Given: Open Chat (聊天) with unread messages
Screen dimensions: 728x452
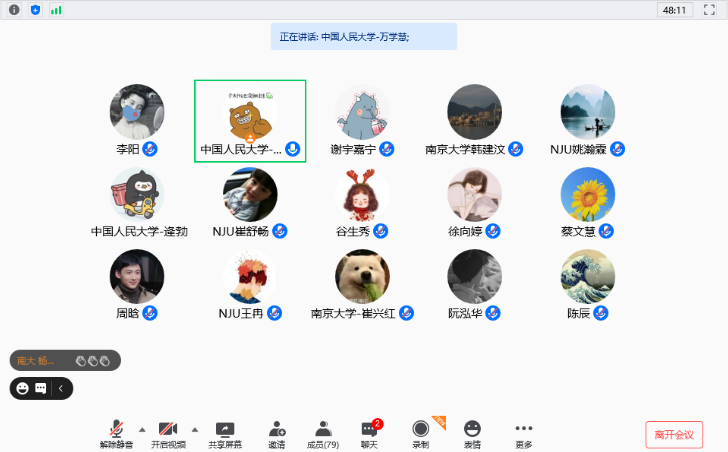Looking at the screenshot, I should point(369,434).
